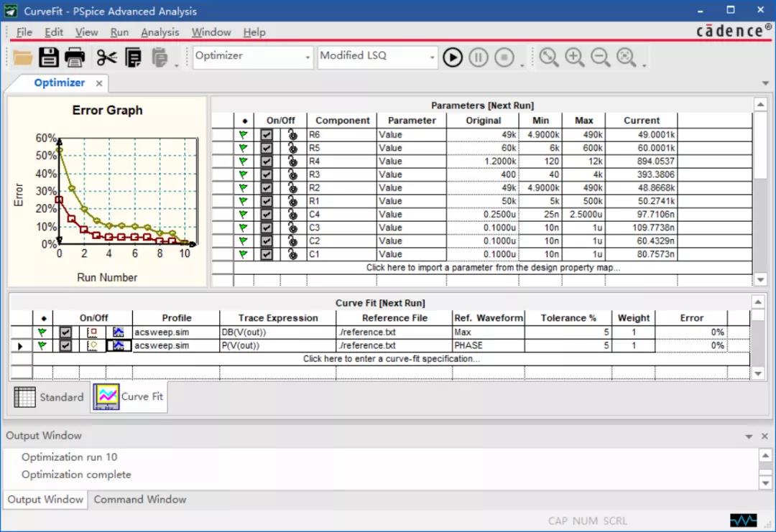The image size is (776, 532).
Task: Stop the optimization run
Action: (504, 57)
